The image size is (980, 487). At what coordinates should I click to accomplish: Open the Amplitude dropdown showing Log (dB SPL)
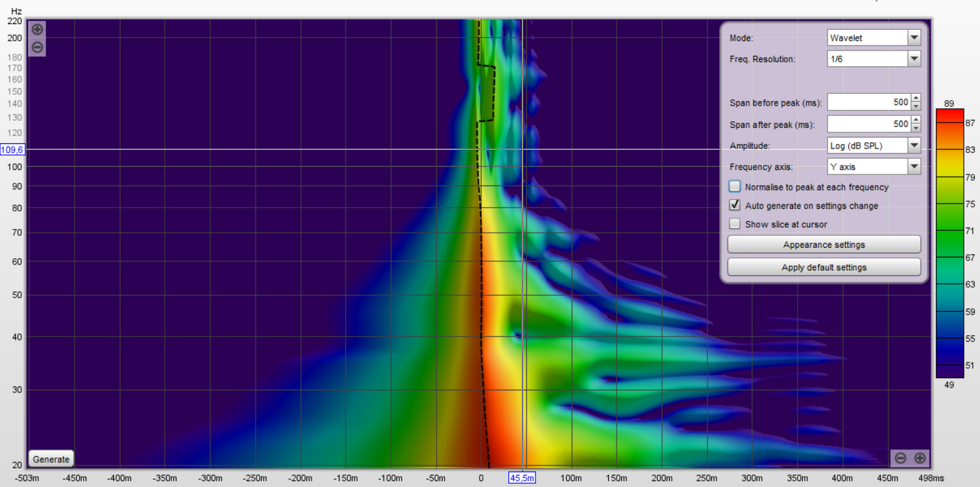[x=874, y=145]
